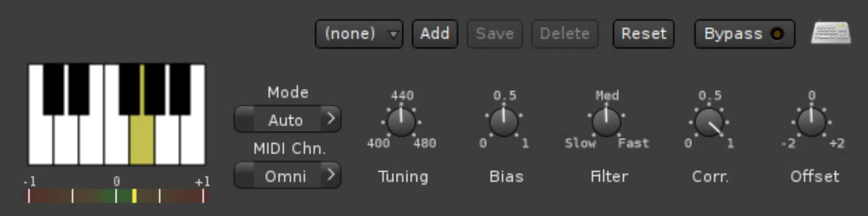Select the Auto mode field

(x=287, y=119)
